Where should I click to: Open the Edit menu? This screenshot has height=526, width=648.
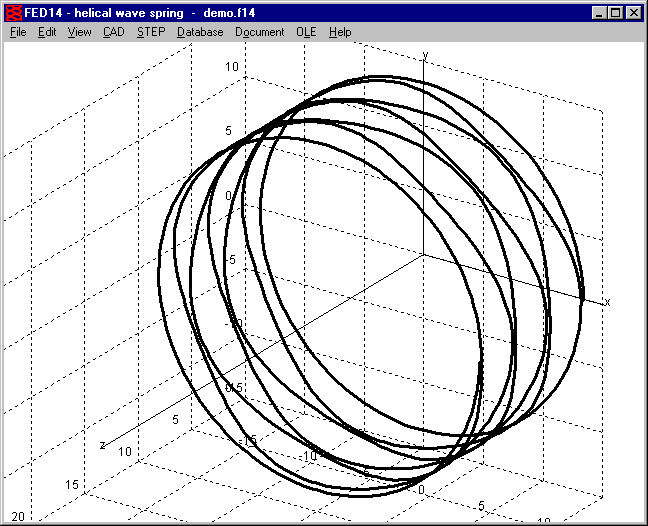click(x=47, y=32)
